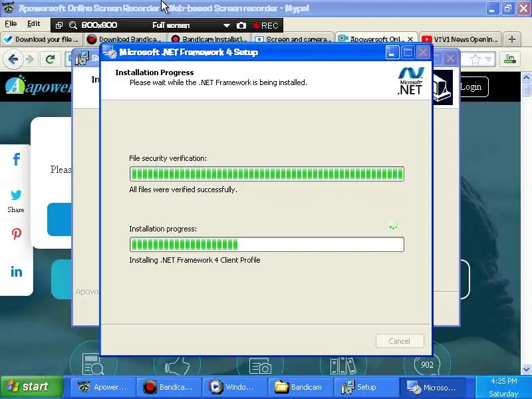This screenshot has width=532, height=399.
Task: Click the recorder magnifier icon
Action: coord(72,25)
